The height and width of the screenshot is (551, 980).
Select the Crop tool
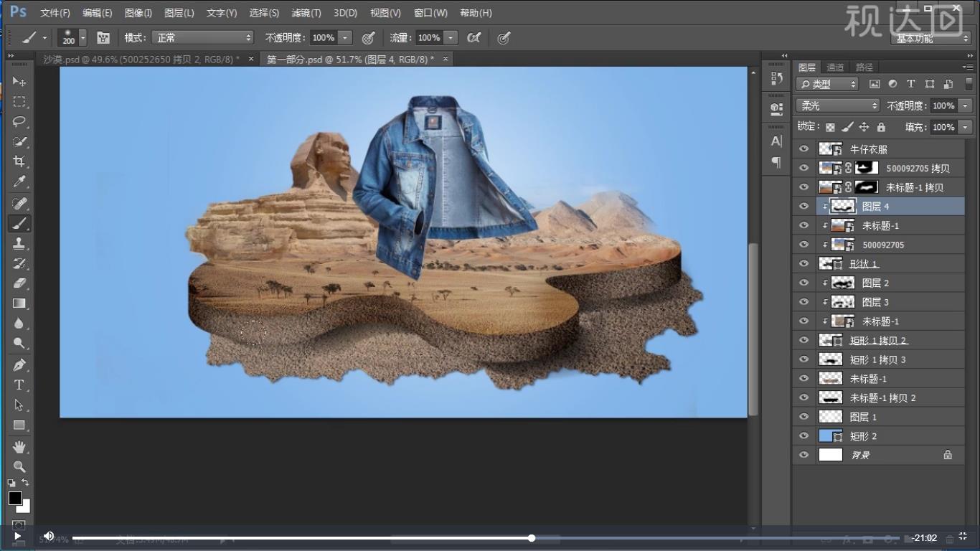click(x=19, y=161)
